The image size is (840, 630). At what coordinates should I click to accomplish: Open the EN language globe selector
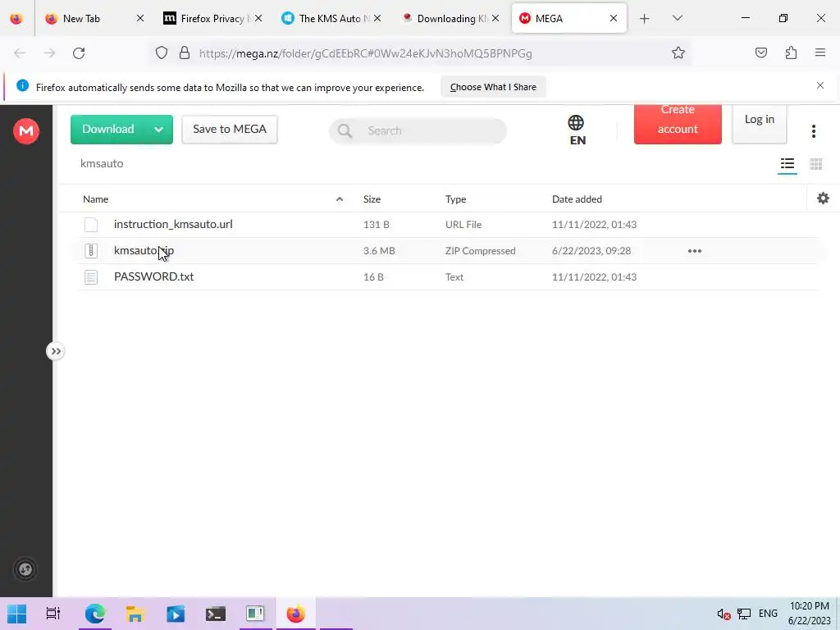coord(577,130)
